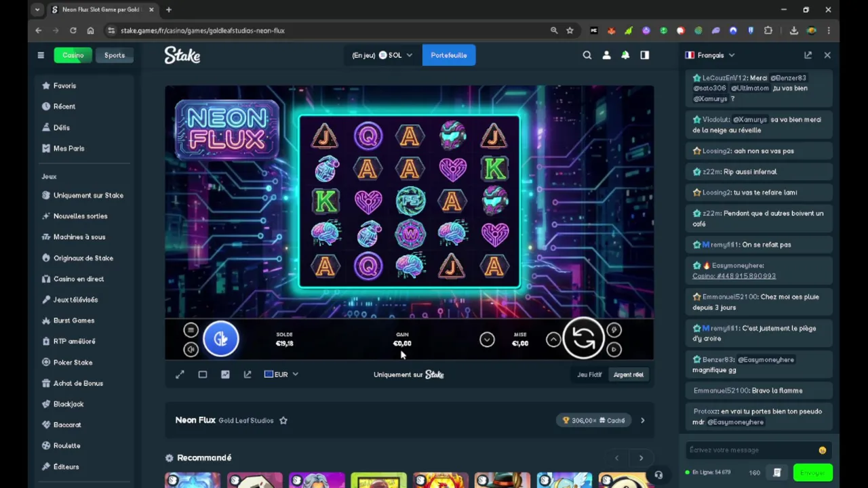Open Chrome extensions puzzle icon
This screenshot has height=488, width=868.
pos(768,30)
